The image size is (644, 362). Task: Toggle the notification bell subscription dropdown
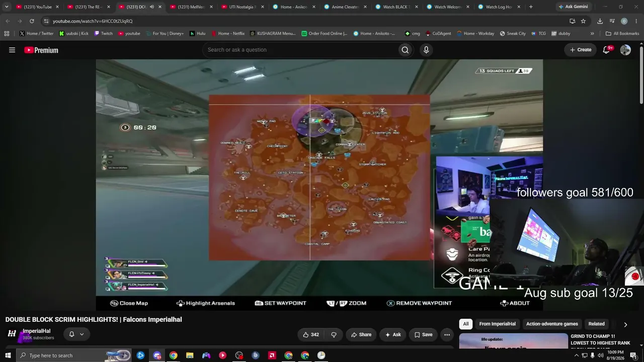(x=76, y=334)
